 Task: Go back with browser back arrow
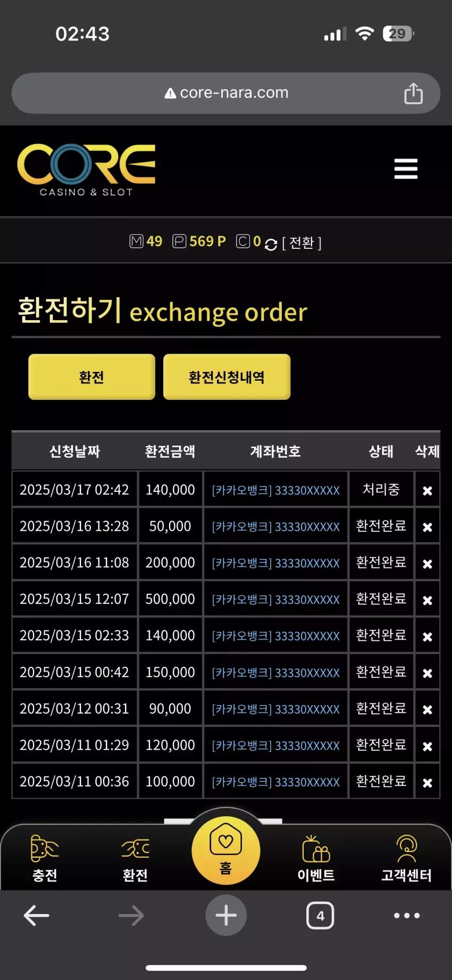37,915
